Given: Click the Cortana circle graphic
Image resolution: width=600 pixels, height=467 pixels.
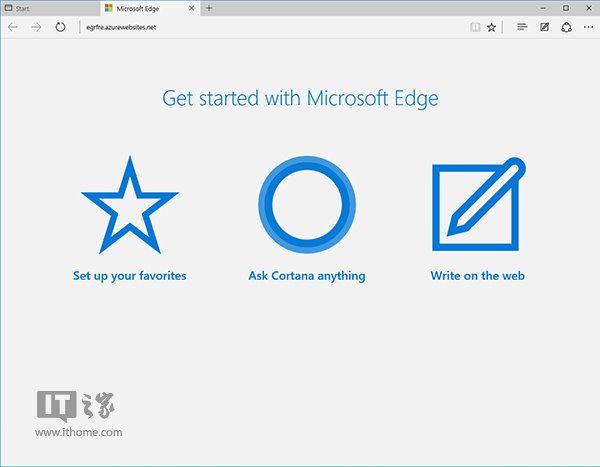Looking at the screenshot, I should 306,207.
